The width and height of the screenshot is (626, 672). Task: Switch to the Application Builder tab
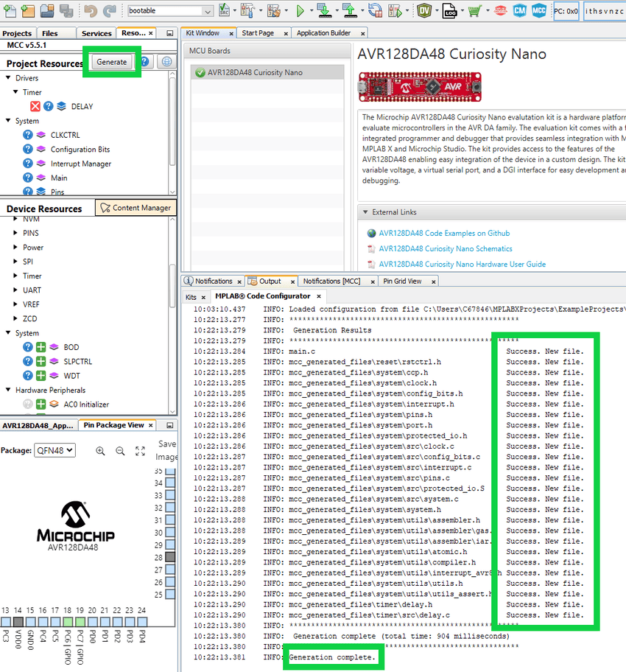click(x=323, y=33)
